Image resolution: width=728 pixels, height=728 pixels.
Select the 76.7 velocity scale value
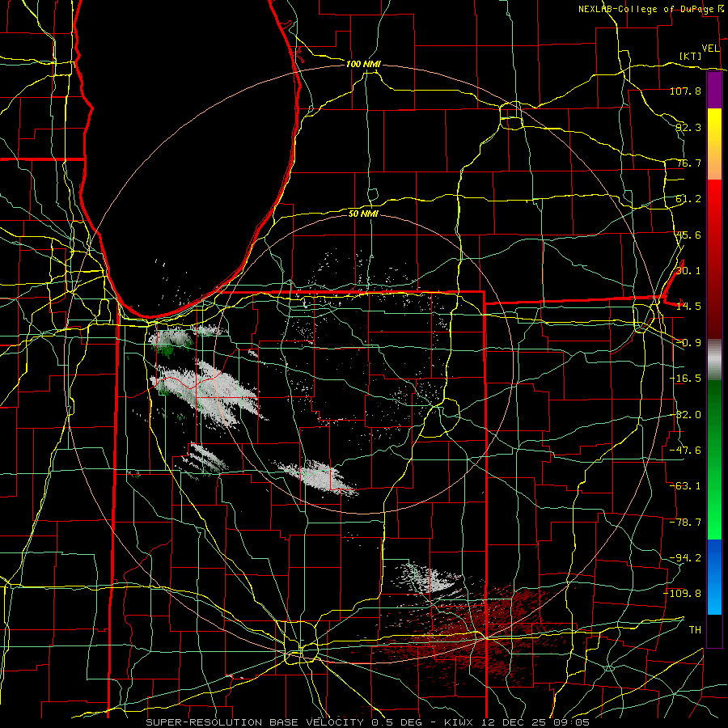pyautogui.click(x=688, y=163)
